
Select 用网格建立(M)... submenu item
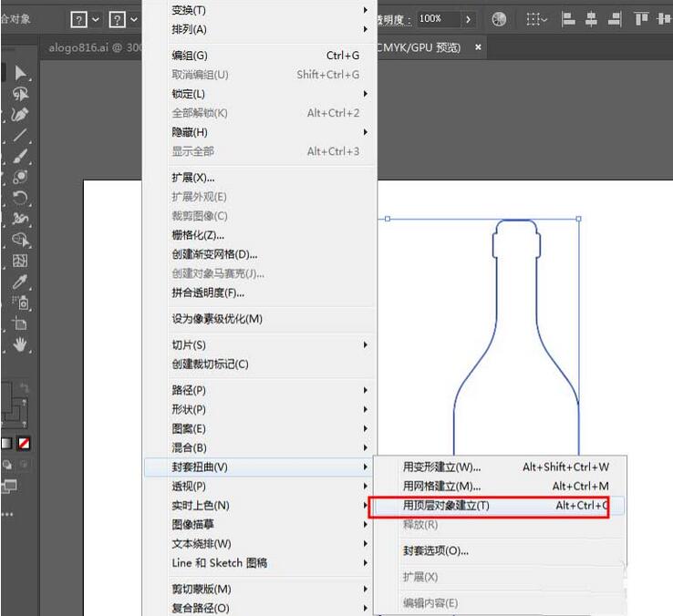click(x=500, y=487)
